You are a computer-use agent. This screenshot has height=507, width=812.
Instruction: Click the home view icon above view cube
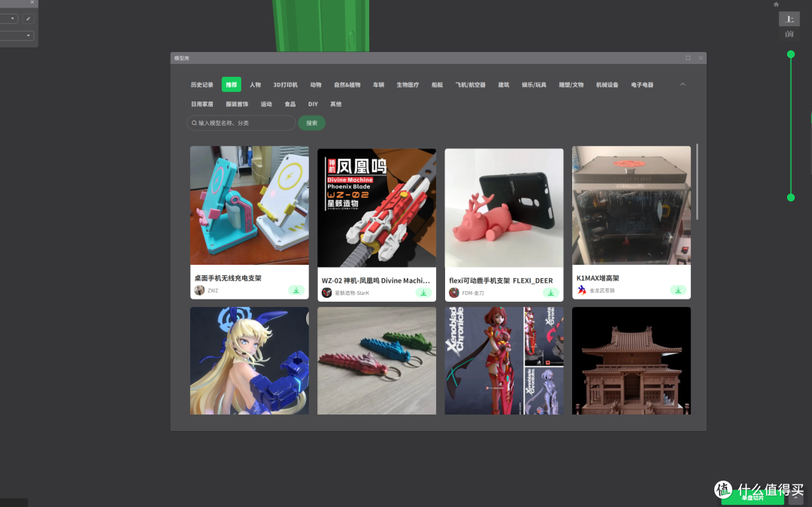click(776, 5)
